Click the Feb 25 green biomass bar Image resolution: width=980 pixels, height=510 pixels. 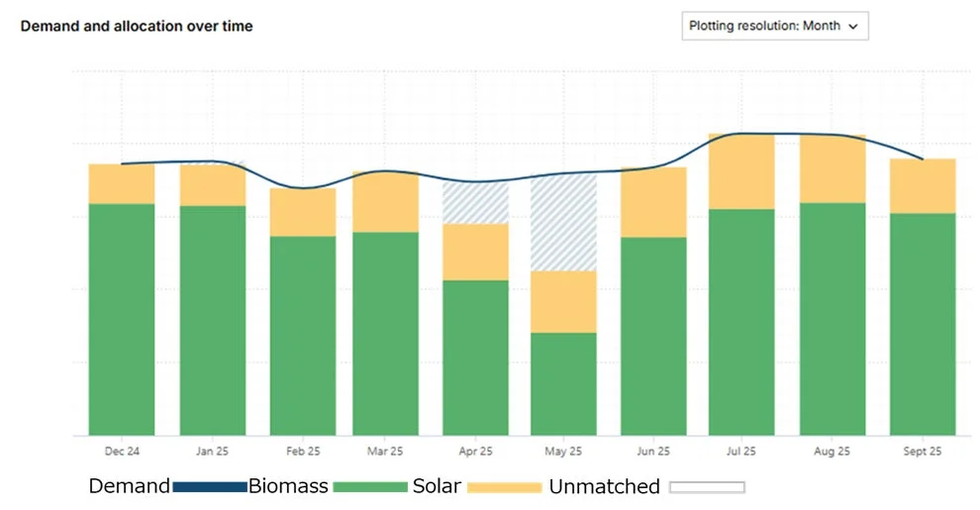[303, 335]
